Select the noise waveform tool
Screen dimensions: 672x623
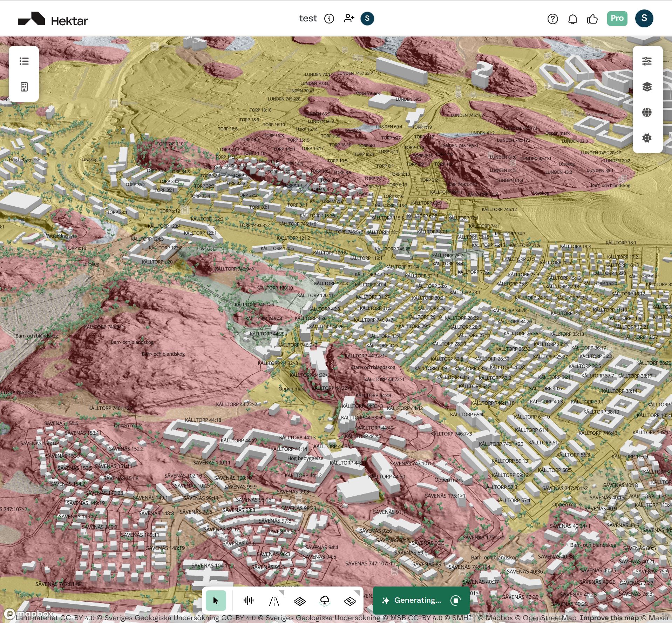tap(249, 601)
